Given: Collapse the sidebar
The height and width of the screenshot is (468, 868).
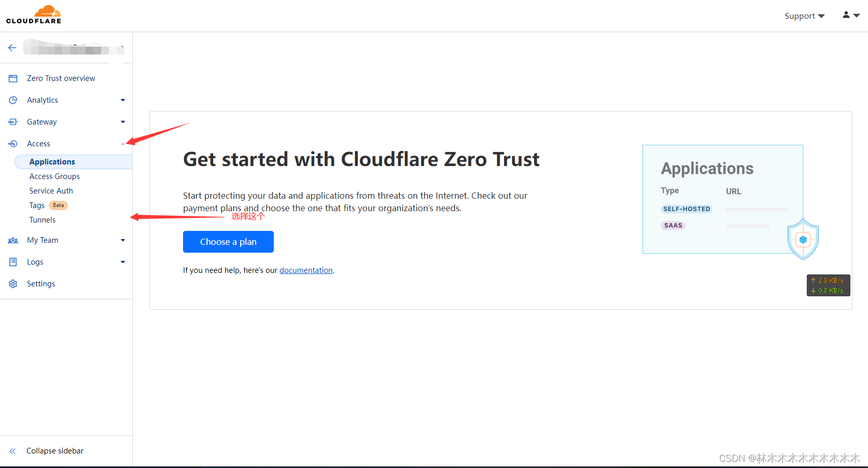Looking at the screenshot, I should (54, 450).
